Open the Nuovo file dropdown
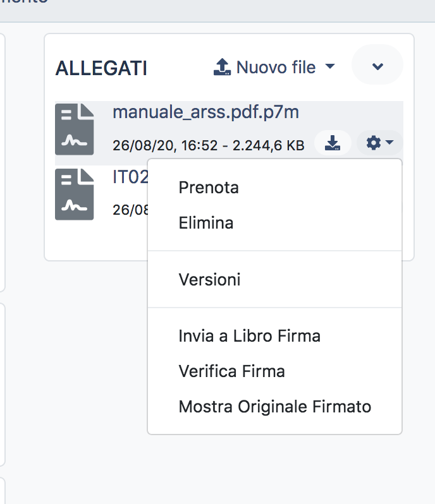 pyautogui.click(x=275, y=67)
